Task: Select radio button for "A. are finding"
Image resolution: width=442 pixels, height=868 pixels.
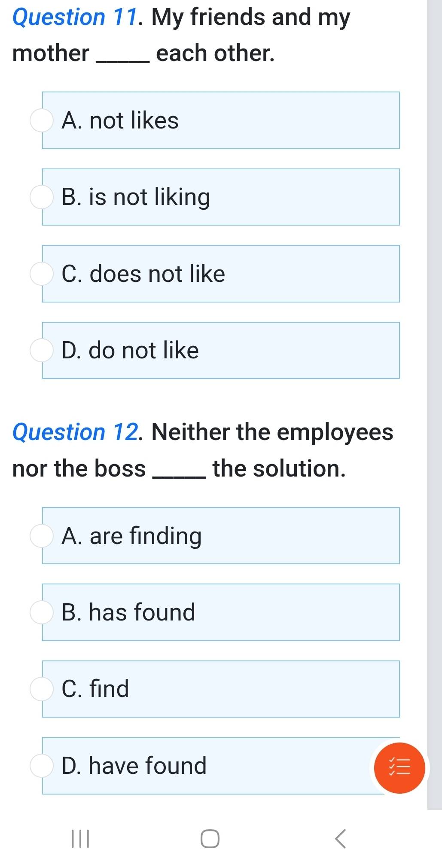Action: coord(41,536)
